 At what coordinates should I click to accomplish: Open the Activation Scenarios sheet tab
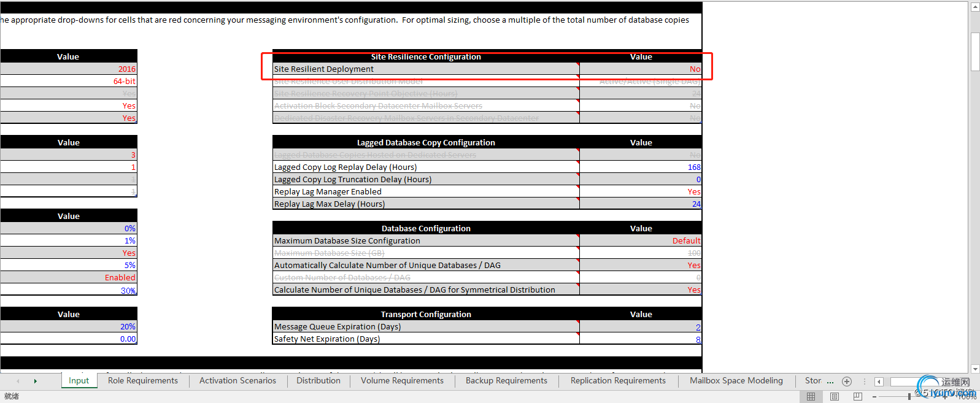click(237, 381)
